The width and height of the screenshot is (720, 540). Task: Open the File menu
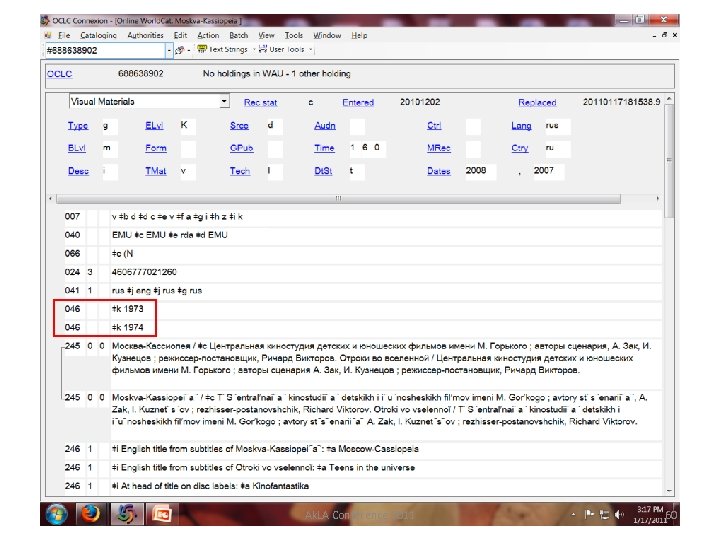[64, 35]
